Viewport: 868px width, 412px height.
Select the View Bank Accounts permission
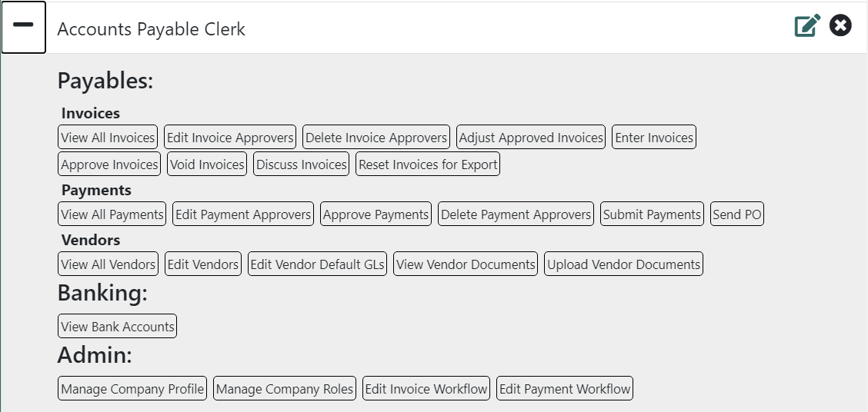tap(118, 326)
